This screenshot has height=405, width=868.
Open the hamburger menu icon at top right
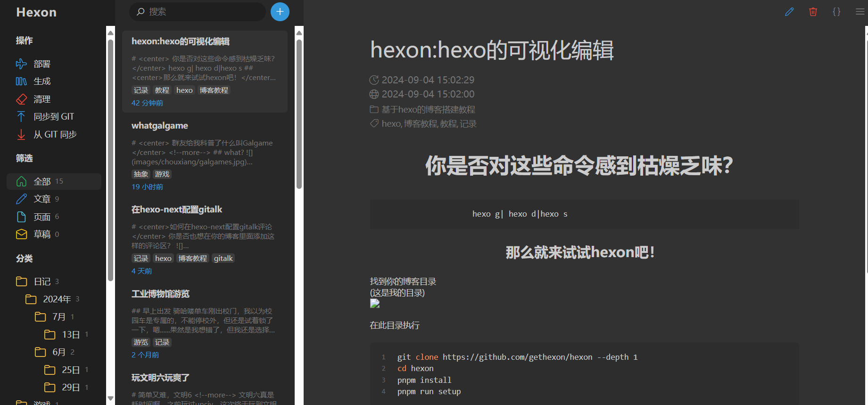point(860,12)
